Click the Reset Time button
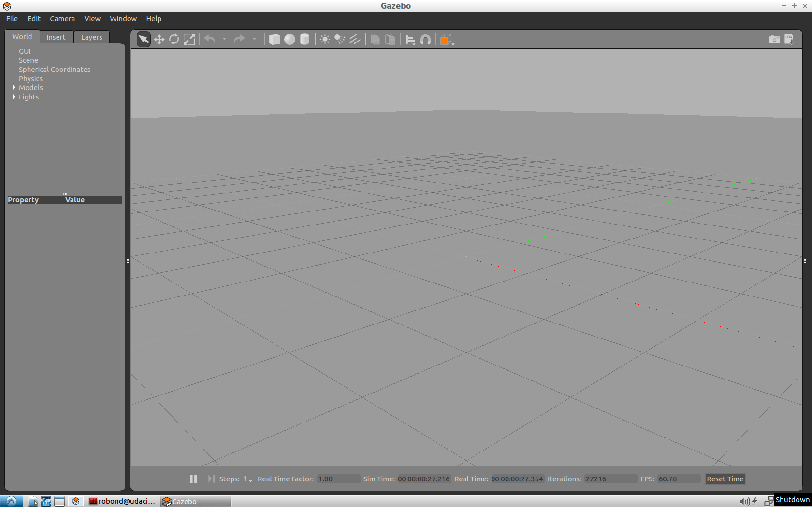812x507 pixels. [x=725, y=479]
